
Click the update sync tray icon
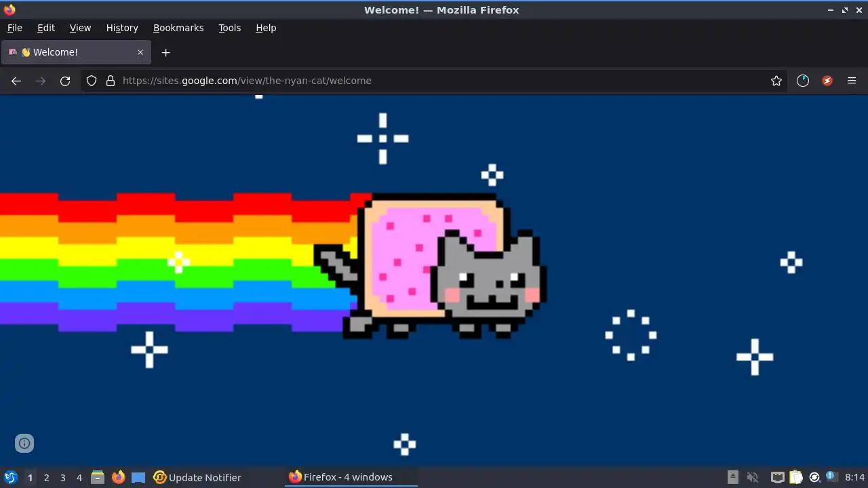(x=814, y=477)
